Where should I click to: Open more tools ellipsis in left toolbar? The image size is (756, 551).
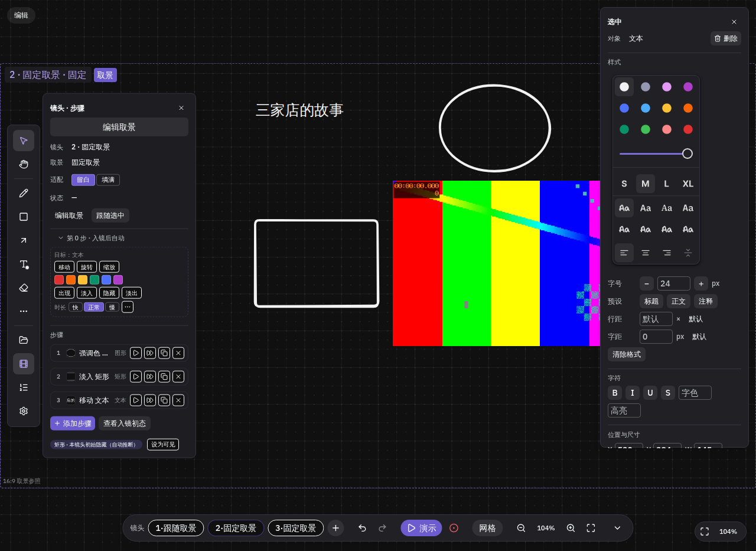24,311
